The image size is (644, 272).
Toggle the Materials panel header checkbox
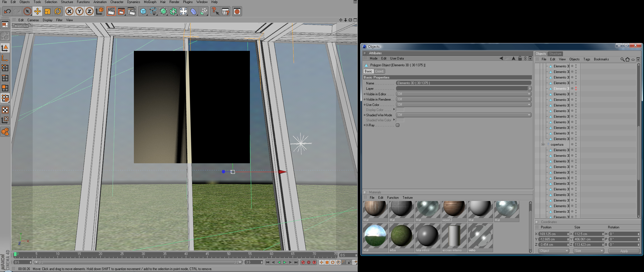[x=365, y=192]
